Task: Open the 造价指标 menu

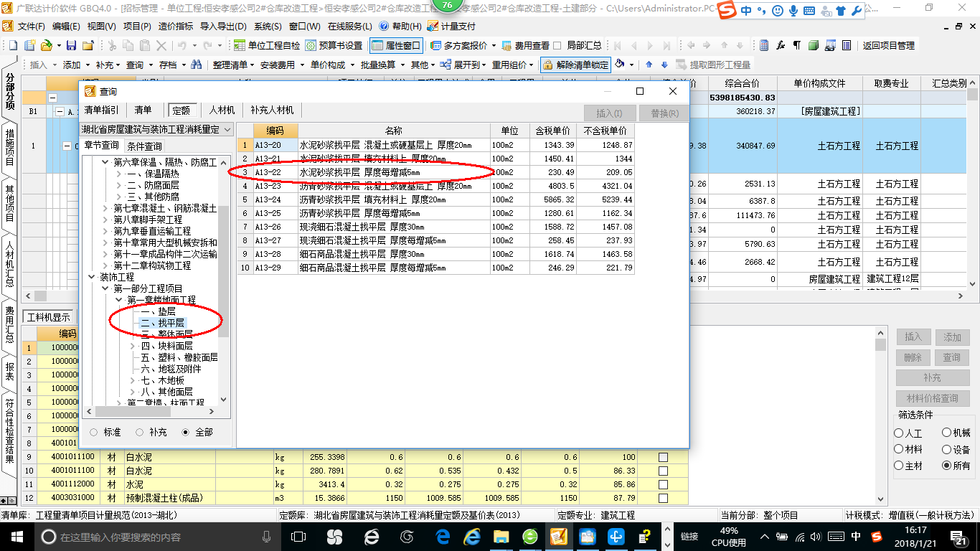Action: tap(175, 27)
